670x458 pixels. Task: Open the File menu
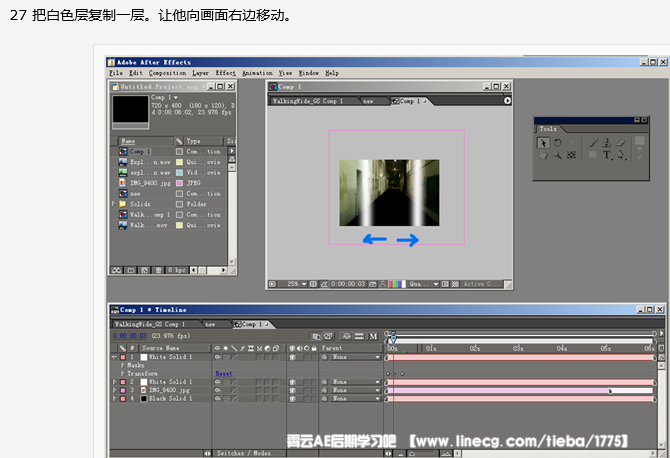point(116,73)
